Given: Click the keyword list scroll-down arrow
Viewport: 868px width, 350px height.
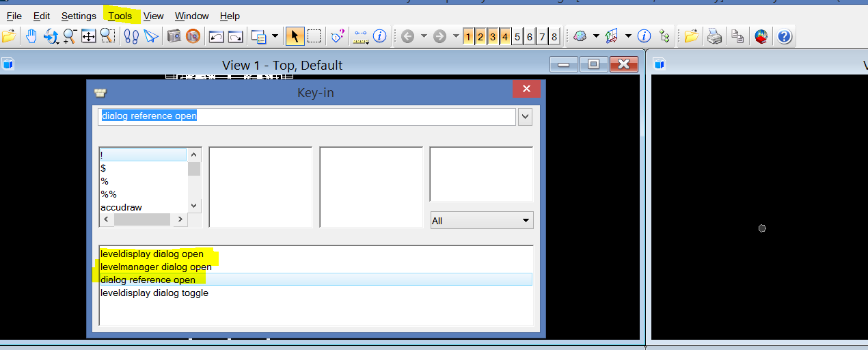Looking at the screenshot, I should (195, 205).
